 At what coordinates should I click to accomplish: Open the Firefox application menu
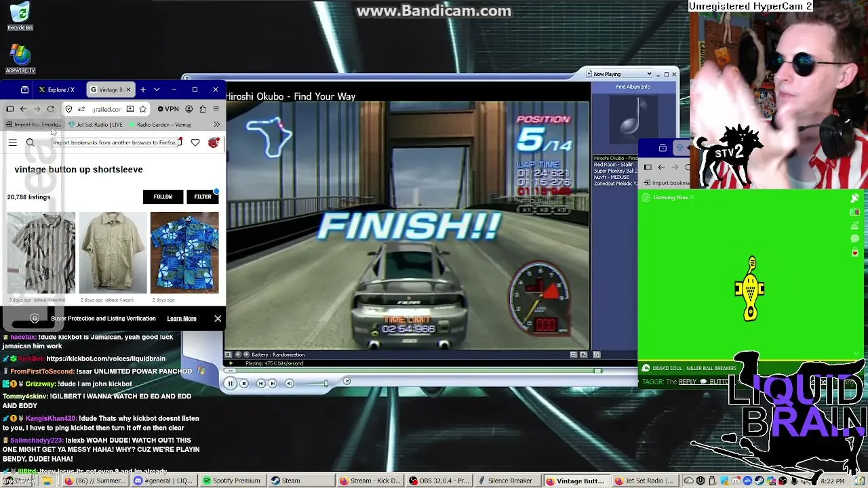216,109
